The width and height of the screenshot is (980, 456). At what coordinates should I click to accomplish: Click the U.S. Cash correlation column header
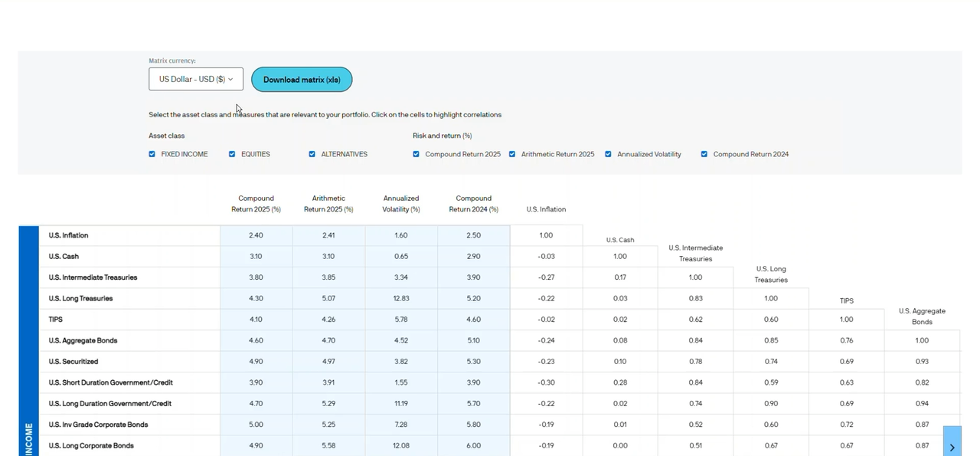pos(619,240)
